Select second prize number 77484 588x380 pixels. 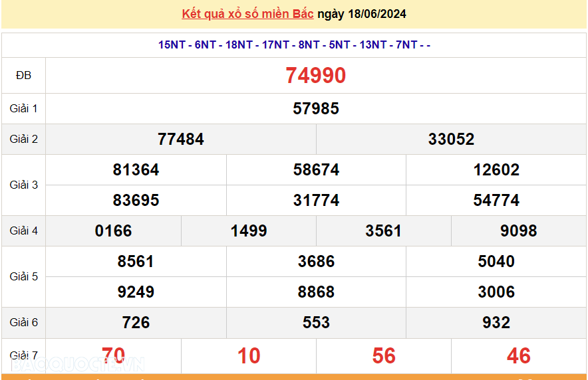pos(181,139)
